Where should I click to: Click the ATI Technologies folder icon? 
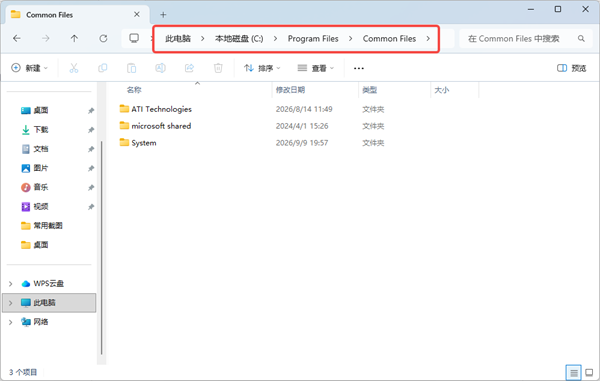124,109
